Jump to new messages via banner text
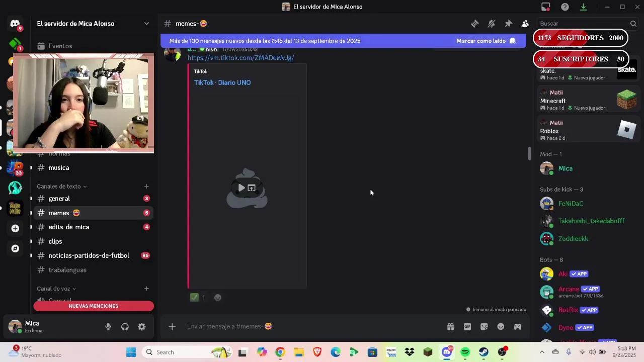The width and height of the screenshot is (644, 362). (x=265, y=41)
